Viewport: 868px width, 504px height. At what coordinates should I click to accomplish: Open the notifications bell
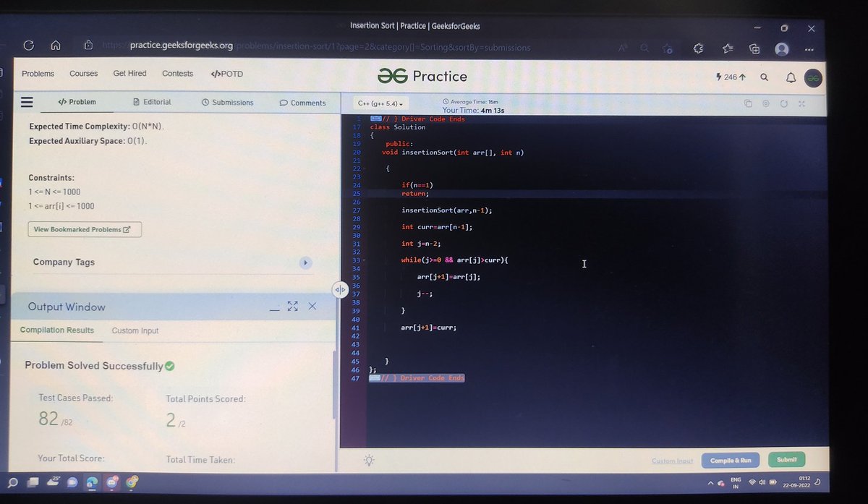point(791,77)
